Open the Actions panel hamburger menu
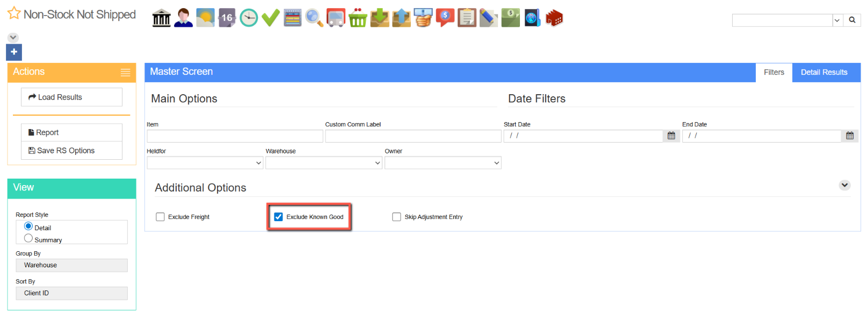Viewport: 868px width, 319px height. (x=125, y=72)
